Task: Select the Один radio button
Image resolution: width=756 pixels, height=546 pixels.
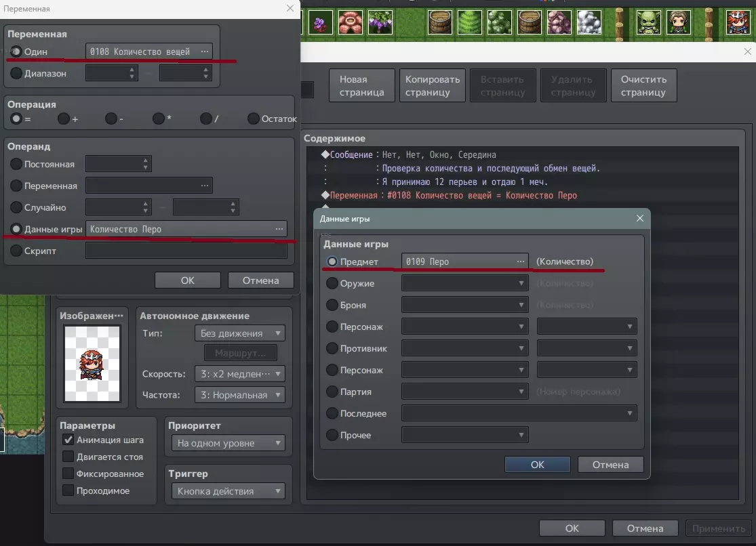Action: tap(16, 51)
